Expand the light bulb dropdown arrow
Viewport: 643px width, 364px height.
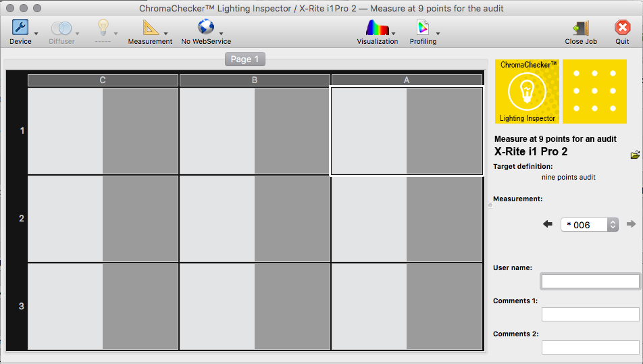coord(115,34)
